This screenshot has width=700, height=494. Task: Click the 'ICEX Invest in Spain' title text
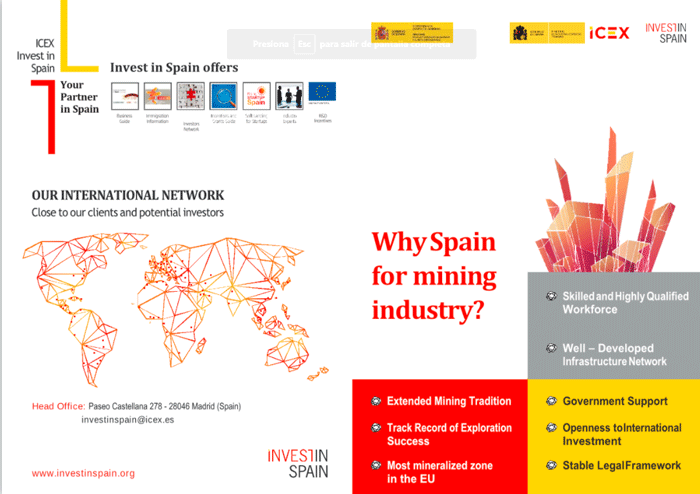click(36, 56)
